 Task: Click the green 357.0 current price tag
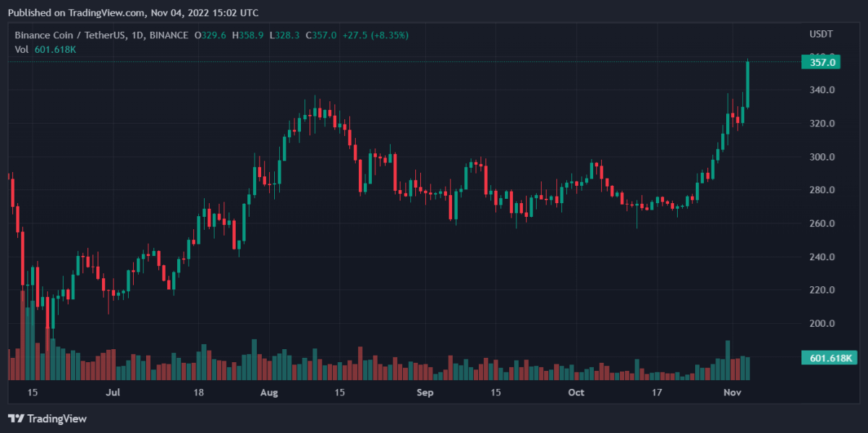coord(820,63)
